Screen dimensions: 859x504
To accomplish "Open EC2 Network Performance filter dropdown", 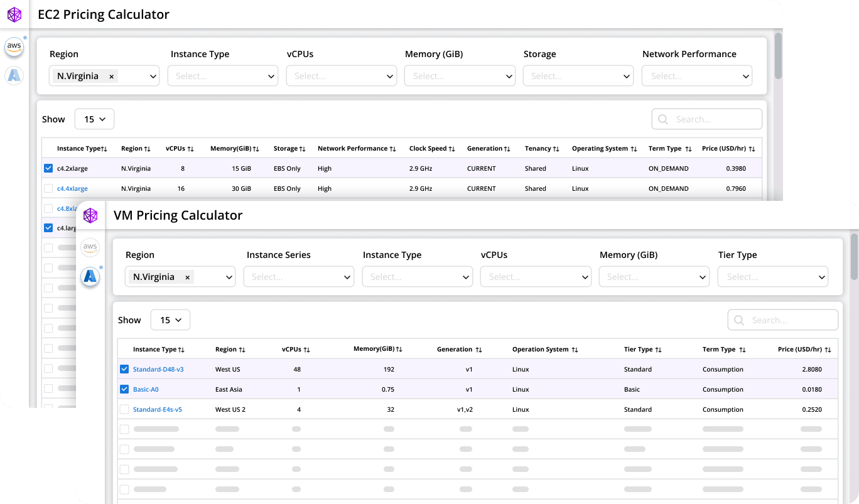I will pyautogui.click(x=697, y=76).
